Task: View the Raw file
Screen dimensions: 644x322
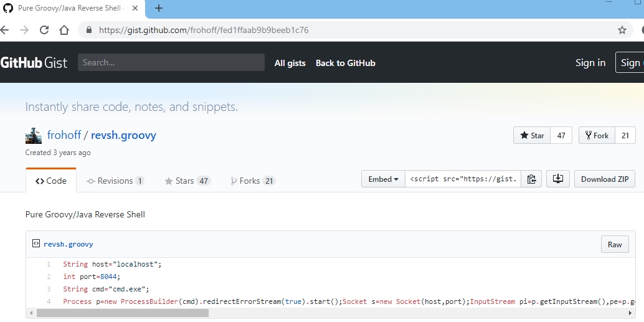Action: (615, 244)
